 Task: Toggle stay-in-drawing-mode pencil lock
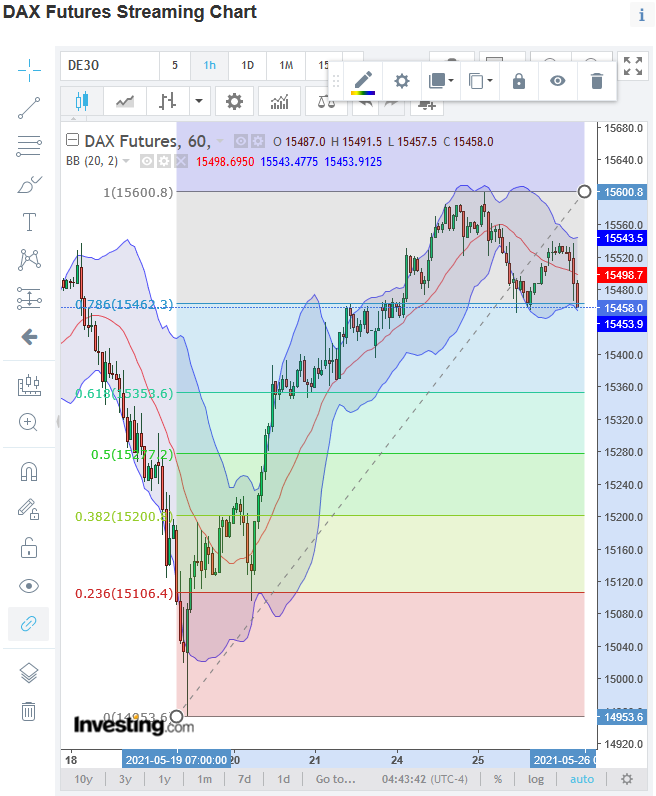pyautogui.click(x=29, y=509)
